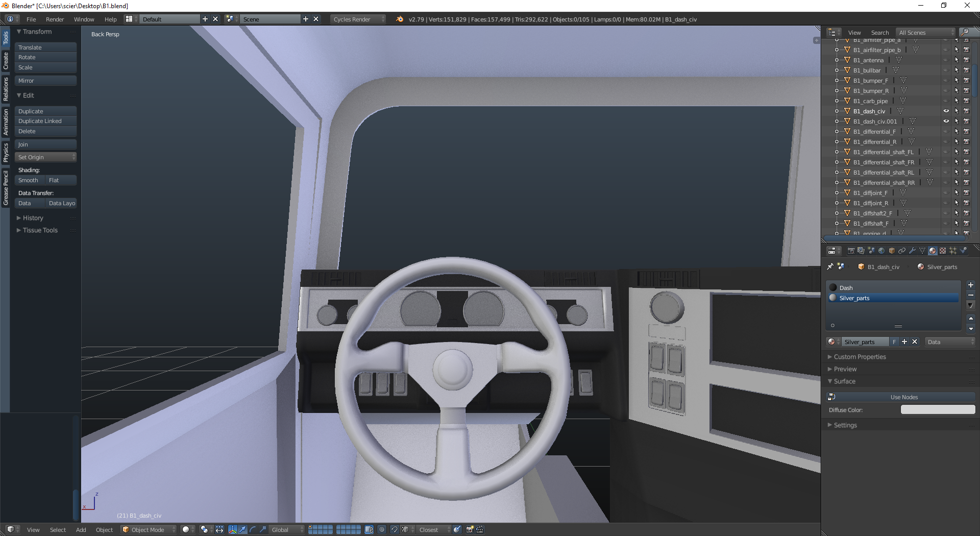980x536 pixels.
Task: Click the Use Nodes button
Action: click(901, 397)
